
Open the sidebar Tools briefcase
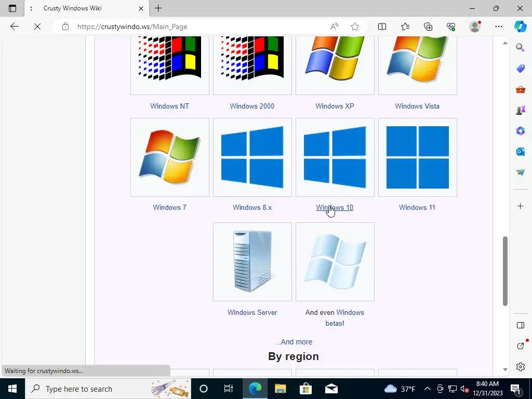(x=520, y=89)
